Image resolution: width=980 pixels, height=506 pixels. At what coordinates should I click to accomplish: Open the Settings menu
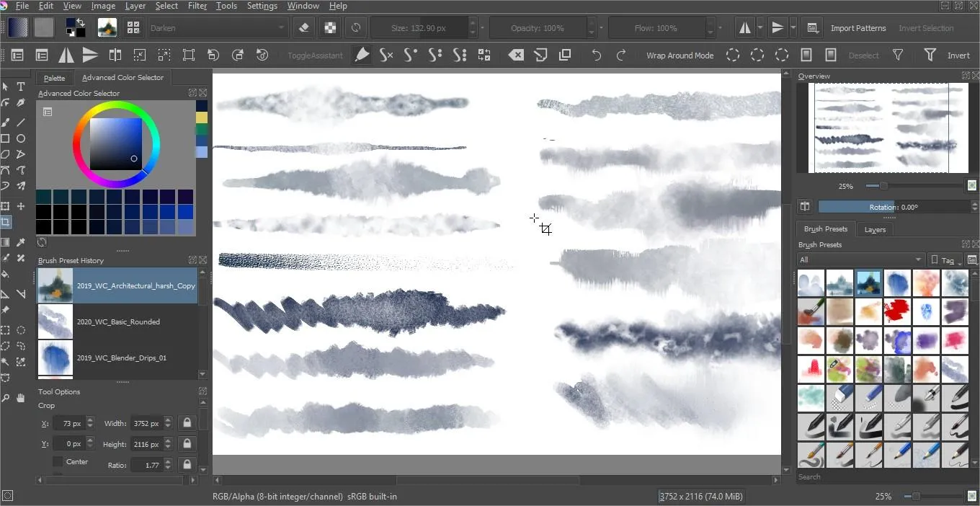[x=262, y=6]
